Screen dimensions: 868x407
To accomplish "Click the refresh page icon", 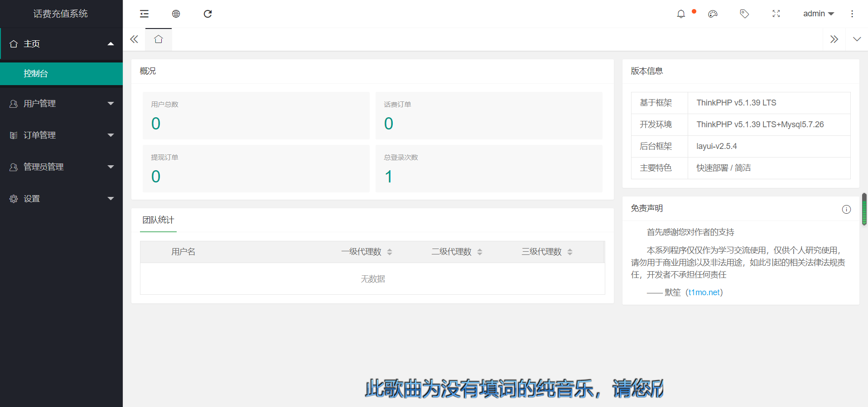I will (207, 14).
